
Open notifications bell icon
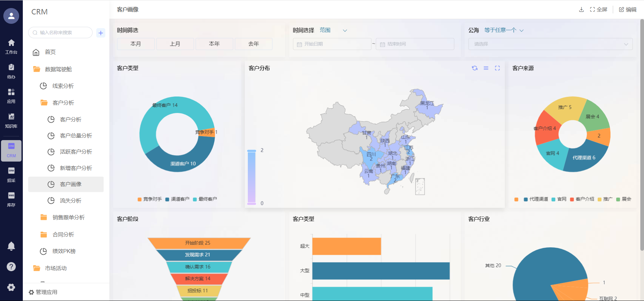point(11,246)
